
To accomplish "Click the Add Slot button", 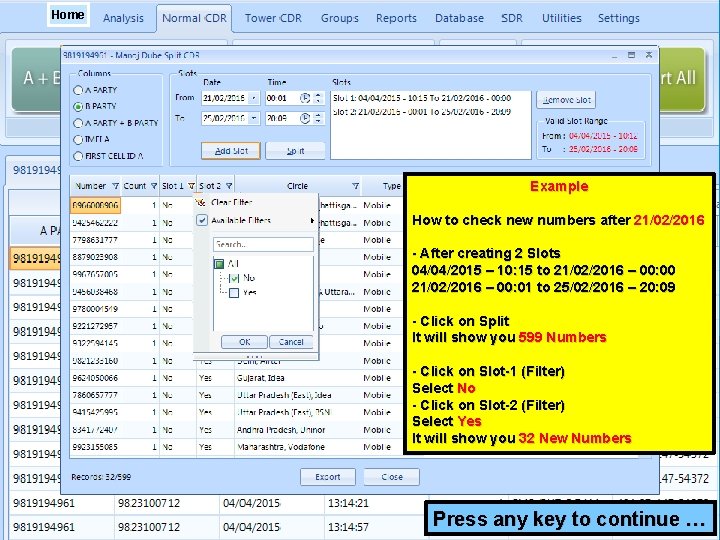I will (x=231, y=151).
